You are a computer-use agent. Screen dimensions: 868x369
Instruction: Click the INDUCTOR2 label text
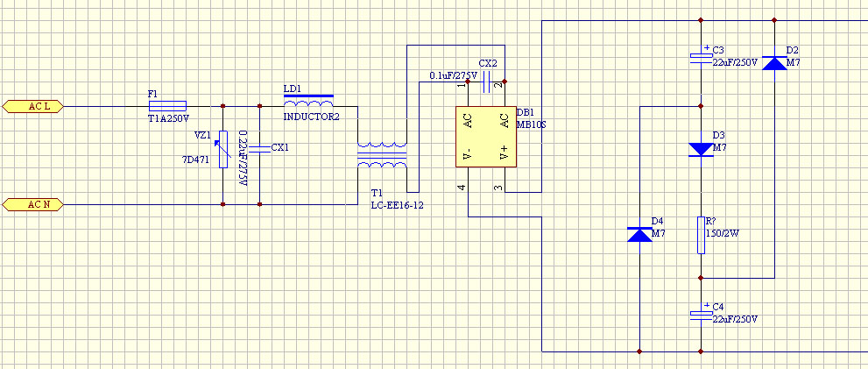click(x=311, y=117)
